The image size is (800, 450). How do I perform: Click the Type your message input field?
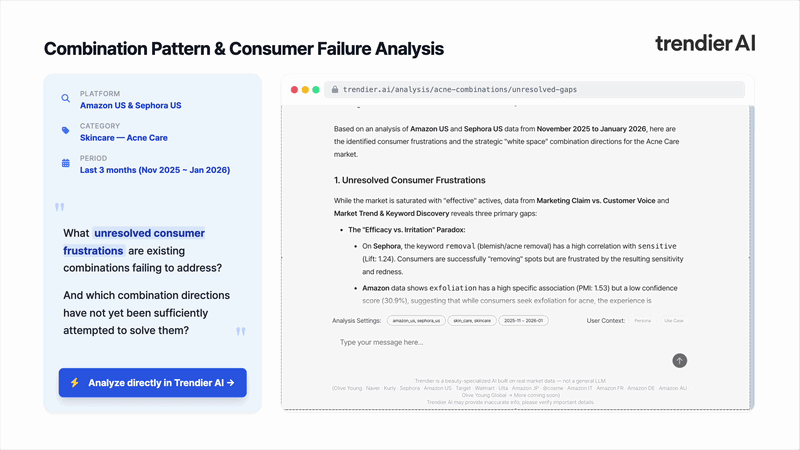500,342
